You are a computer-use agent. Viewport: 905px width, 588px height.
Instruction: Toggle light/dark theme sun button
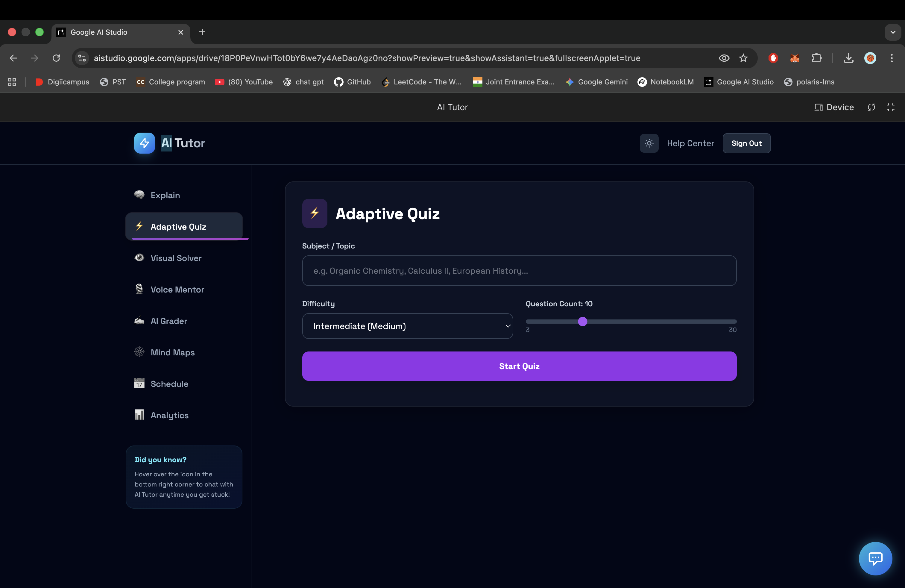click(x=649, y=143)
